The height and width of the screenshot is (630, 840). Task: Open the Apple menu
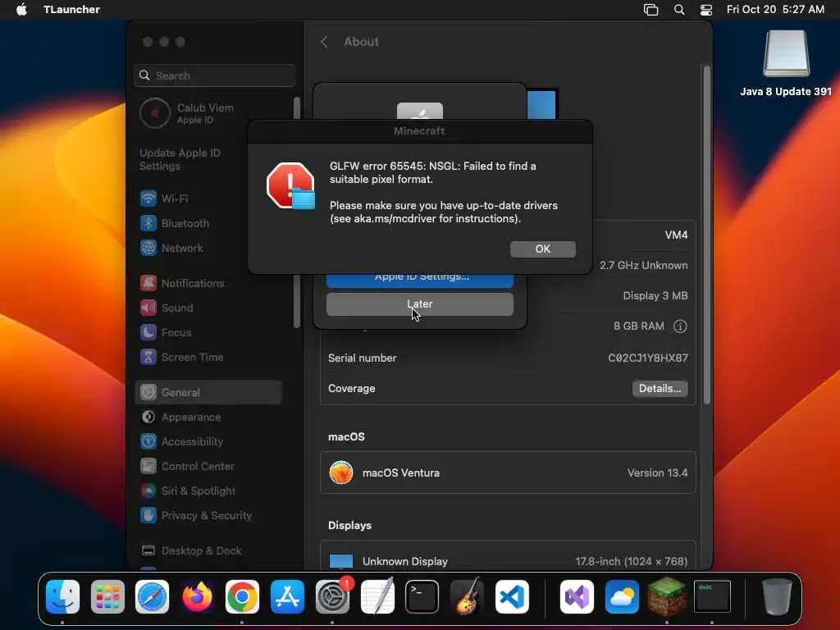(x=21, y=9)
